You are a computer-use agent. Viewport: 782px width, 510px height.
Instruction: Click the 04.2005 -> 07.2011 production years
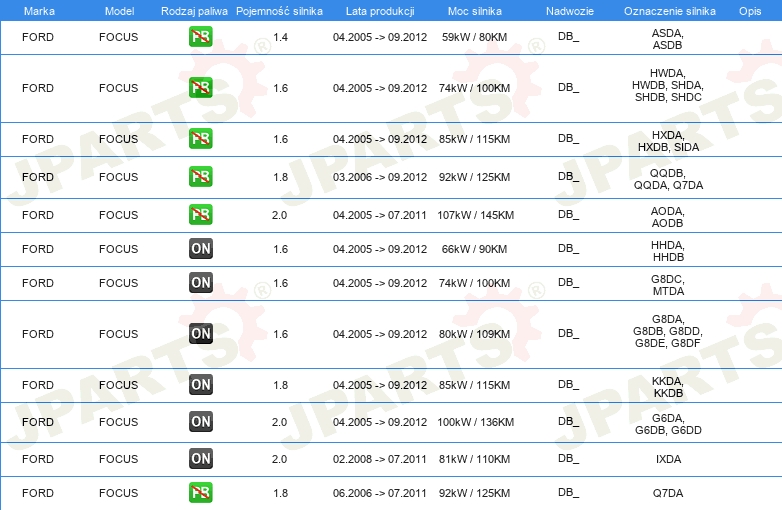380,215
